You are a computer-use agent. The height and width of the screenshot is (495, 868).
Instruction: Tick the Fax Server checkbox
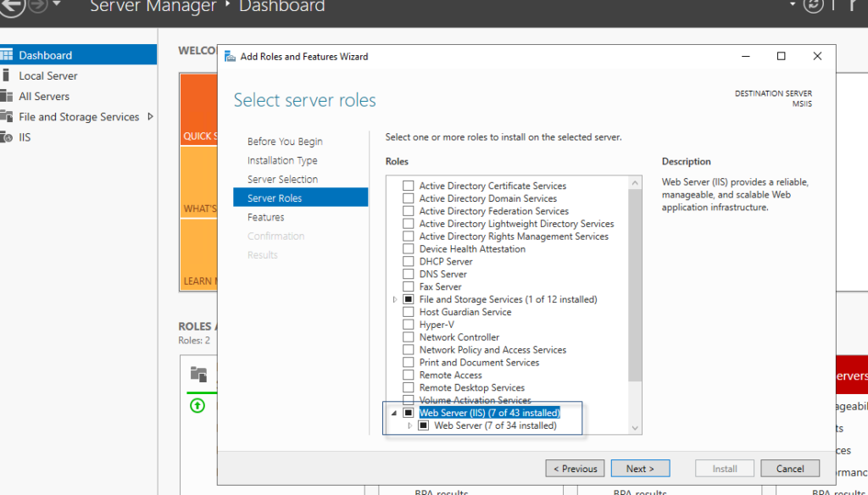pyautogui.click(x=408, y=286)
